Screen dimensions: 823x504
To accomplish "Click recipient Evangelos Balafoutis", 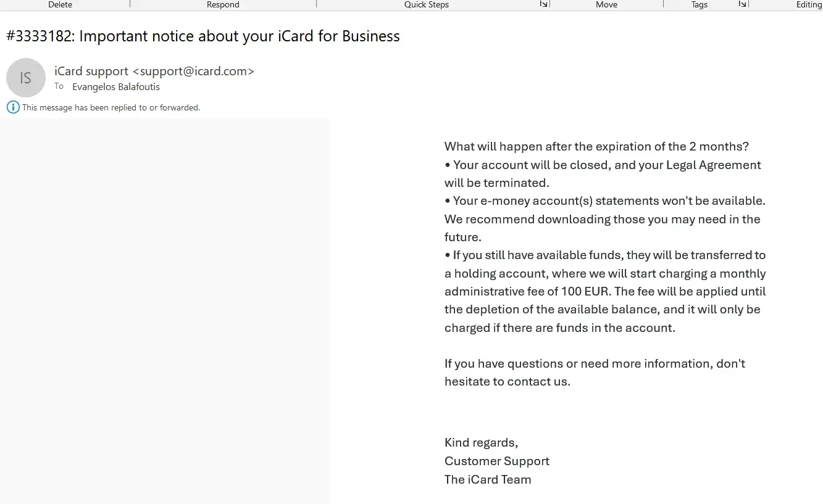I will click(116, 87).
